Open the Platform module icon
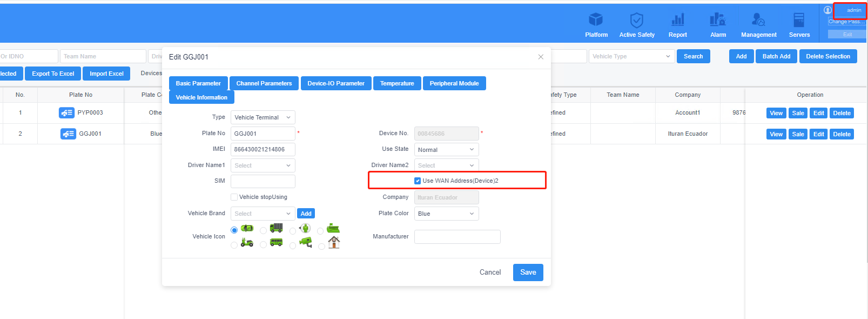Viewport: 868px width, 319px height. coord(596,20)
